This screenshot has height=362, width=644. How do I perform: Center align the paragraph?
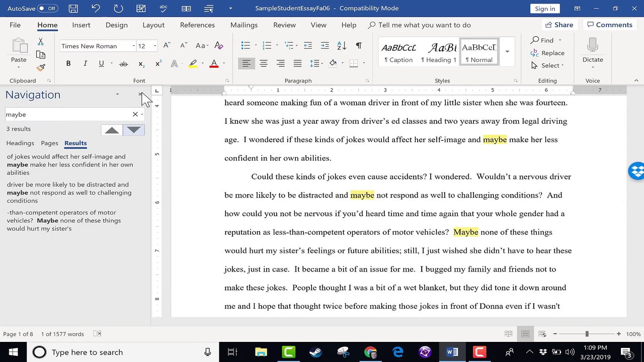click(263, 63)
